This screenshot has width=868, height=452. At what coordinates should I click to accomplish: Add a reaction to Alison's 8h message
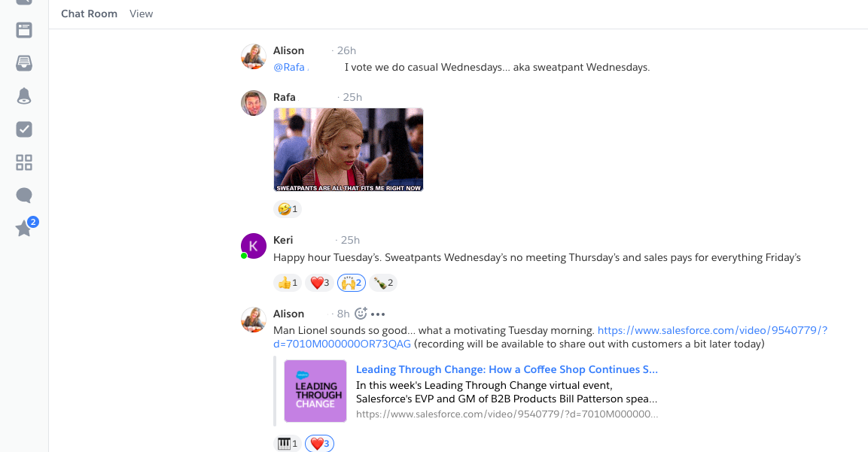coord(361,314)
